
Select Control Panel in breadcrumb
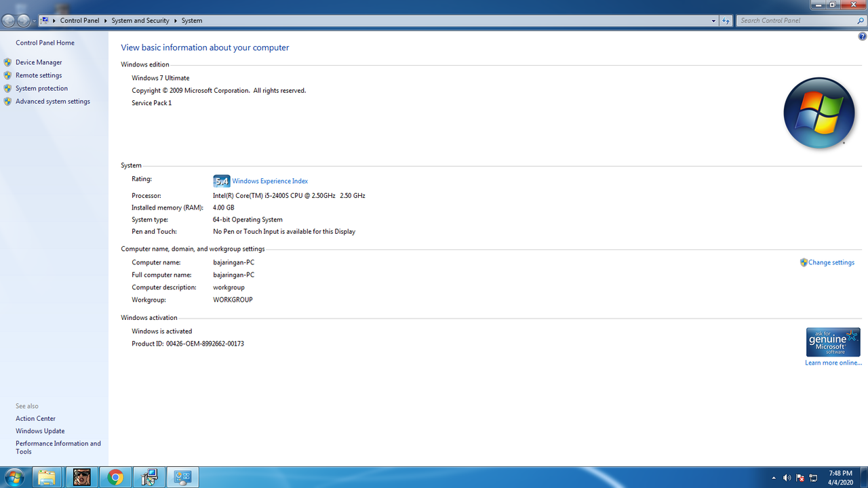pos(79,20)
